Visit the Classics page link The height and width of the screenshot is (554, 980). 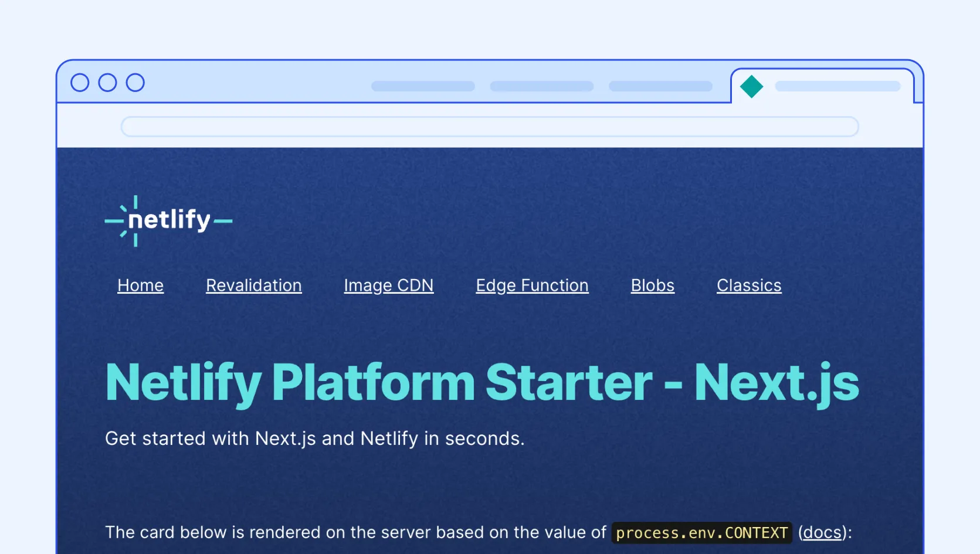pyautogui.click(x=749, y=286)
